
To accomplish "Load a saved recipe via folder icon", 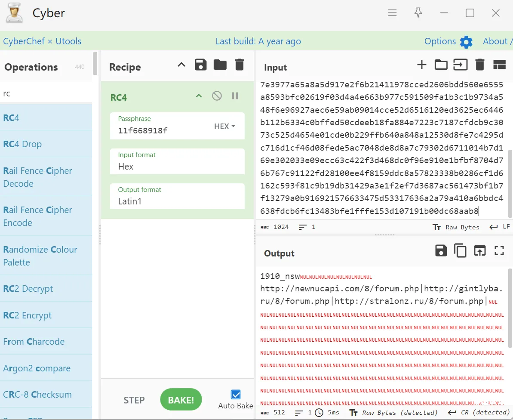I will point(220,65).
